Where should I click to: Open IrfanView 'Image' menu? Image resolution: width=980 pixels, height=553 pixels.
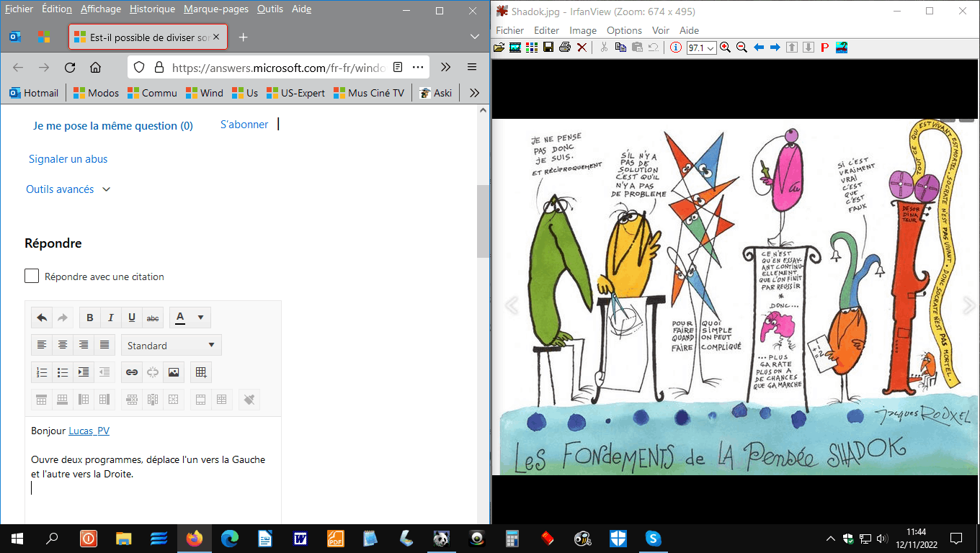pos(583,30)
